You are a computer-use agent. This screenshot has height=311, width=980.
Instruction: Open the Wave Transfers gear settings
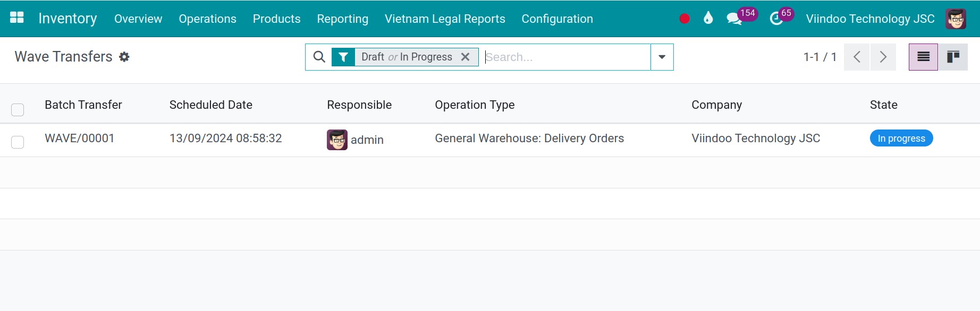[124, 57]
